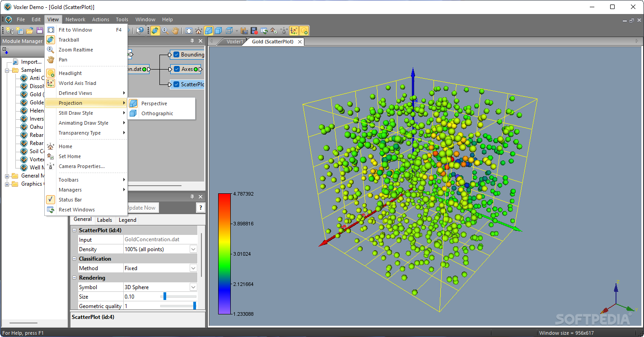Expand the Graphics folder node
The height and width of the screenshot is (337, 644).
click(x=7, y=184)
